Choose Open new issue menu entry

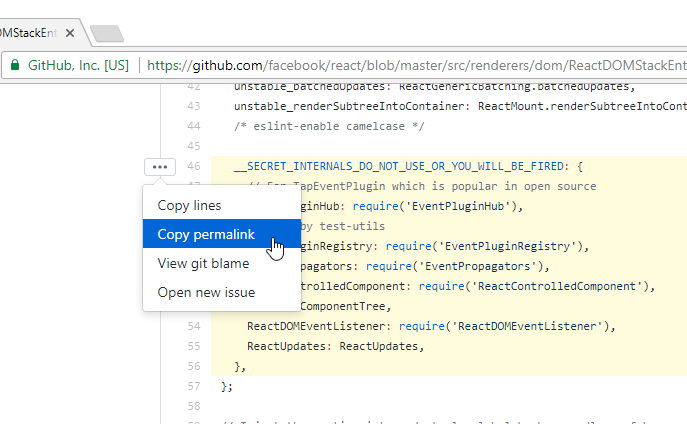tap(222, 292)
